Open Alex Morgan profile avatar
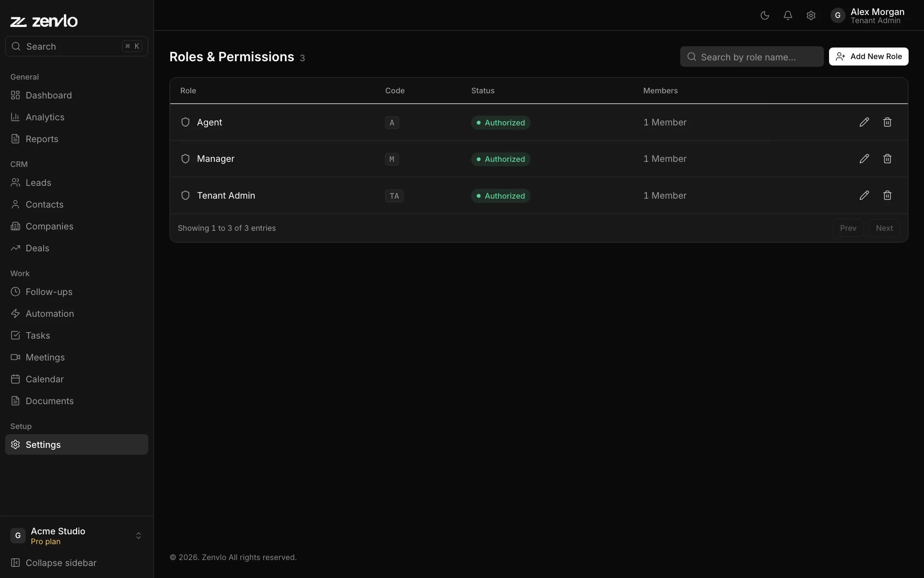924x578 pixels. 838,15
